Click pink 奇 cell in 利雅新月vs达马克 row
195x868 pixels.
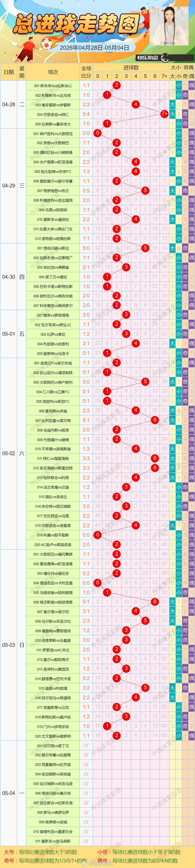pyautogui.click(x=185, y=95)
